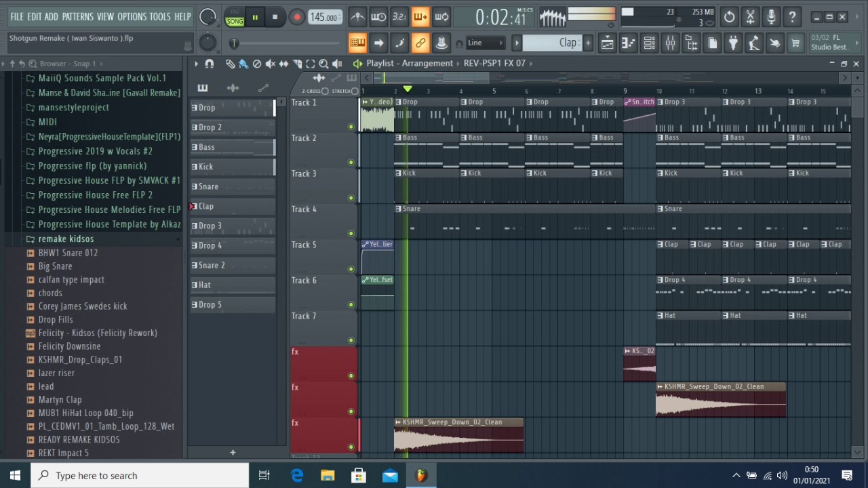Toggle loop recording icon
The image size is (868, 488).
point(441,17)
